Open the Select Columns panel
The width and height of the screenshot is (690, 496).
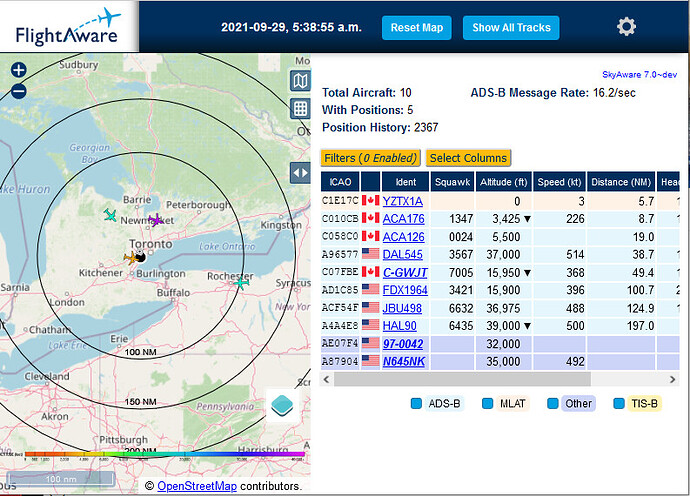pos(468,158)
